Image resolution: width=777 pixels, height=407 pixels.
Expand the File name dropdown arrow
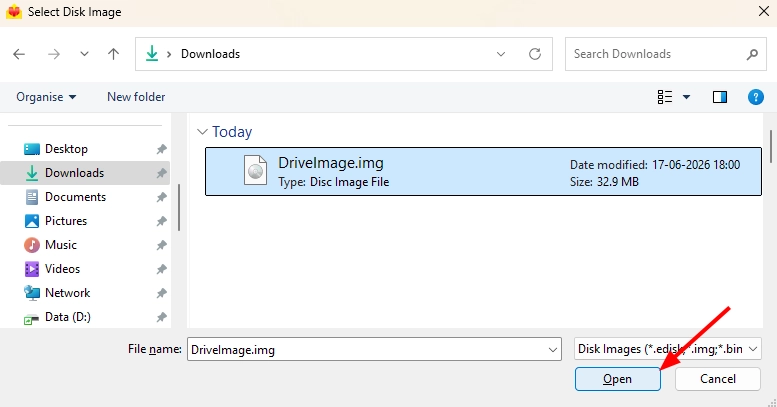pos(553,350)
